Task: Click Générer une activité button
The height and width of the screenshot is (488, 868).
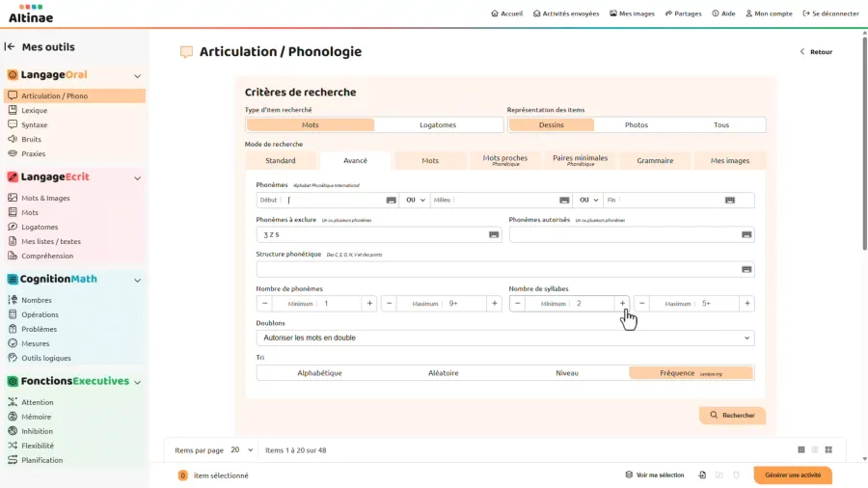Action: point(792,475)
